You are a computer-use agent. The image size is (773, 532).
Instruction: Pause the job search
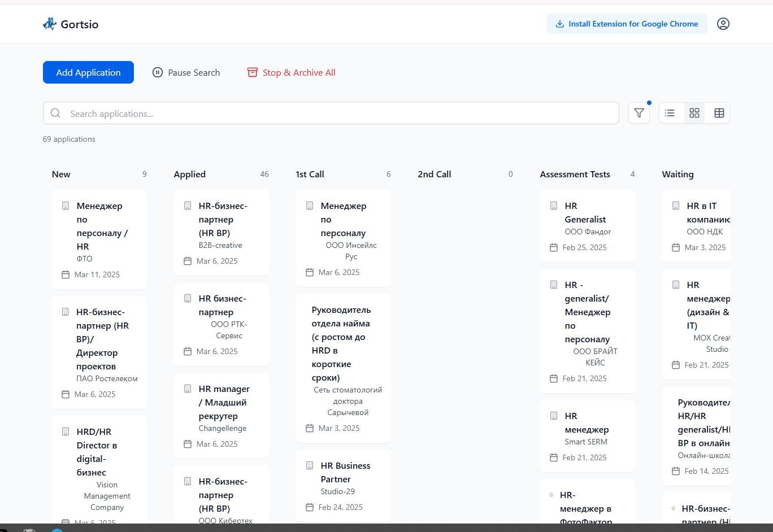[186, 72]
